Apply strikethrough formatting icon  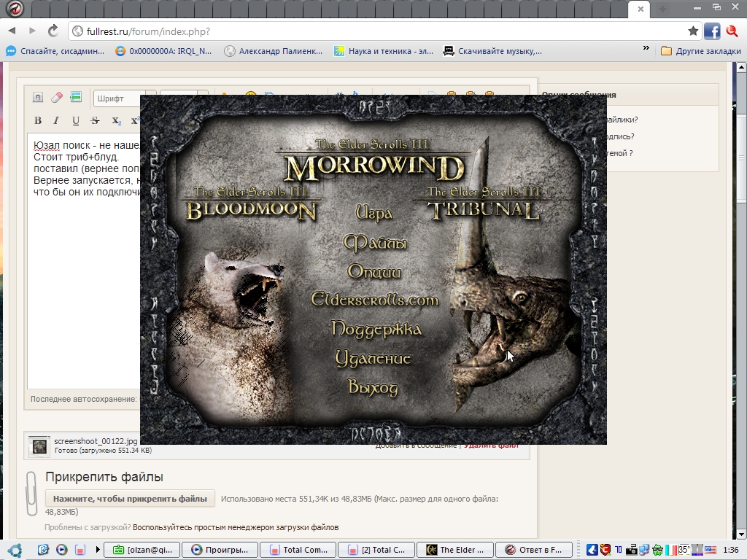click(95, 121)
